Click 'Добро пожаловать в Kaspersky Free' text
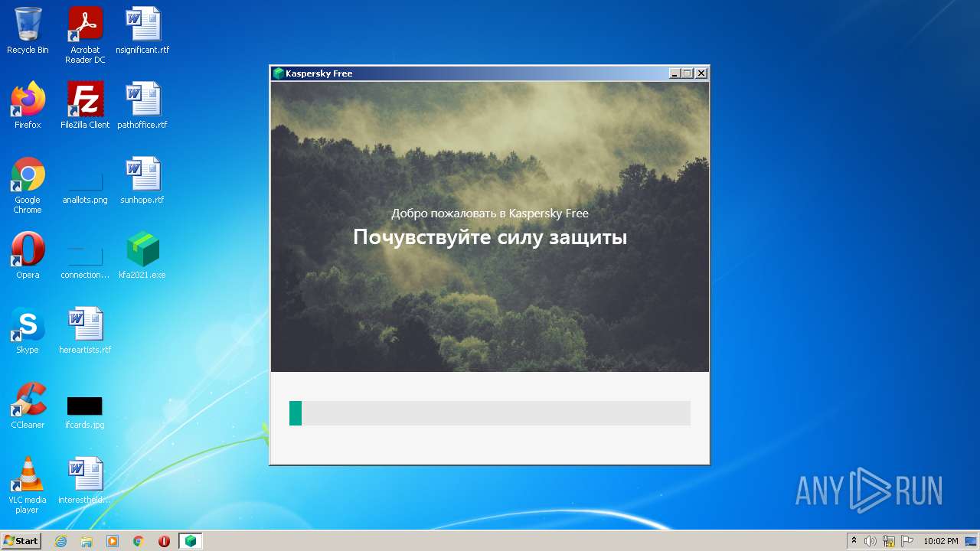The image size is (980, 551). point(490,214)
